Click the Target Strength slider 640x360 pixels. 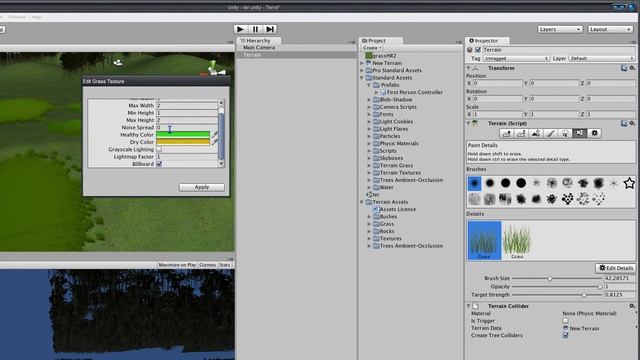click(557, 295)
